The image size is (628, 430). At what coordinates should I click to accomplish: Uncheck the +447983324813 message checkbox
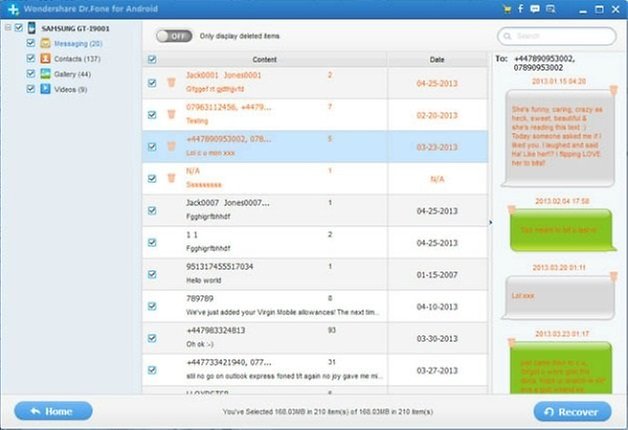point(152,338)
